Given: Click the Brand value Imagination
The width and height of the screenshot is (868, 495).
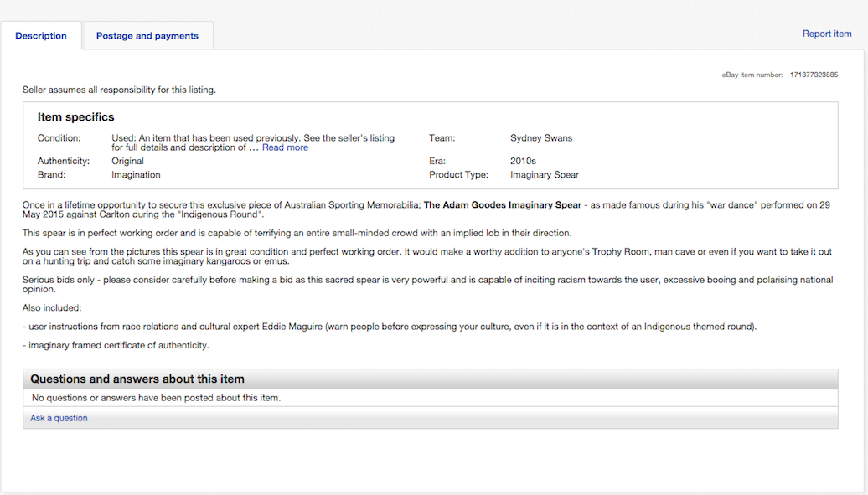Looking at the screenshot, I should pos(136,175).
